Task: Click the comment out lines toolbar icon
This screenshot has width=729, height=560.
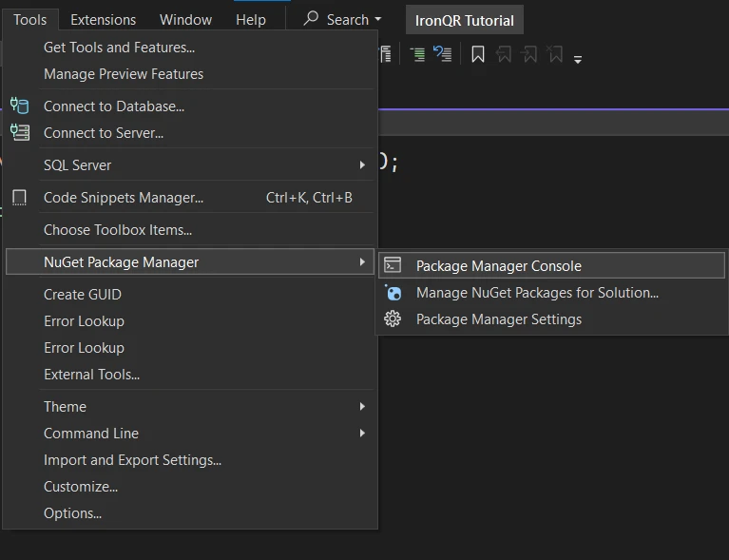Action: click(x=417, y=54)
